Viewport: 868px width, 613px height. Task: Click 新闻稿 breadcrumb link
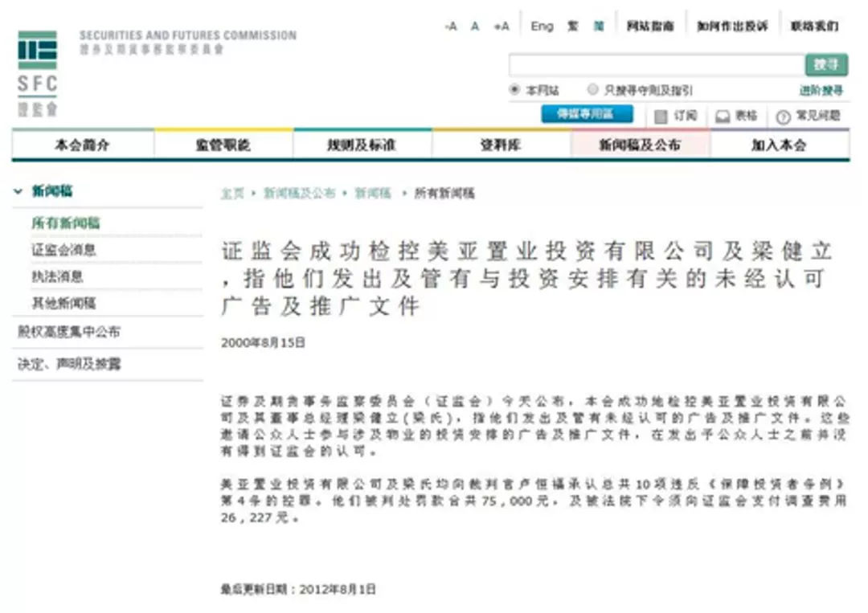(x=373, y=193)
